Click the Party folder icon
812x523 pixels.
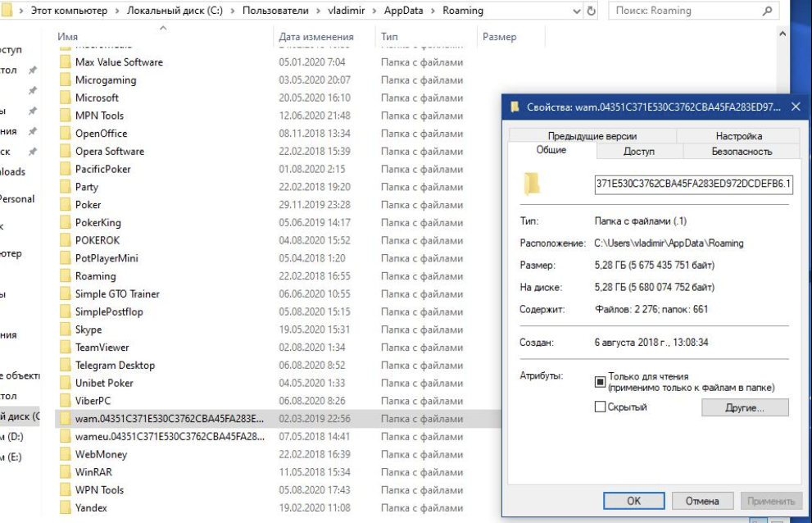coord(66,187)
